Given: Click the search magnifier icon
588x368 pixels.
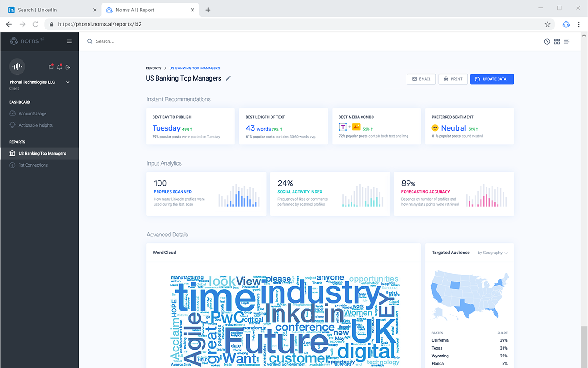Looking at the screenshot, I should pos(90,41).
